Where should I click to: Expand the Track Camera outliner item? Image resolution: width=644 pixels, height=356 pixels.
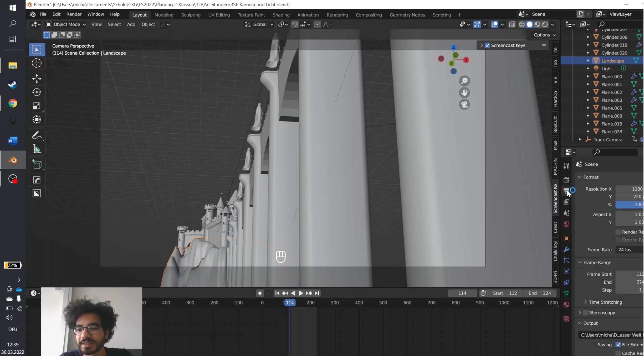[580, 139]
